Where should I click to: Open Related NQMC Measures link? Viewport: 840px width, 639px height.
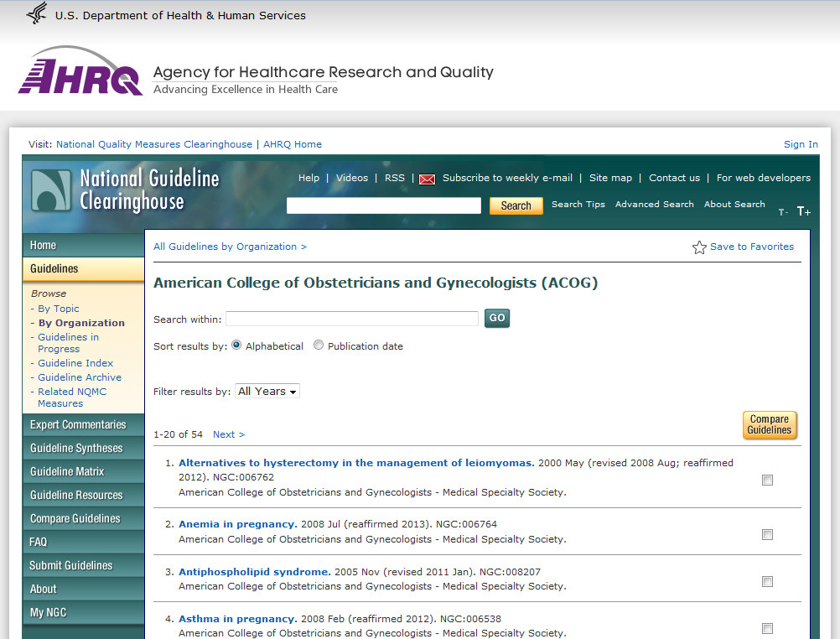point(72,397)
